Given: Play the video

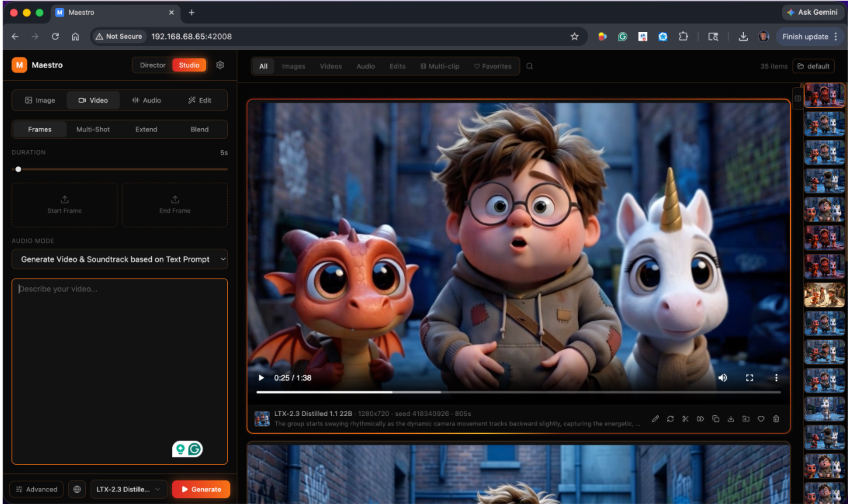Looking at the screenshot, I should click(x=261, y=377).
